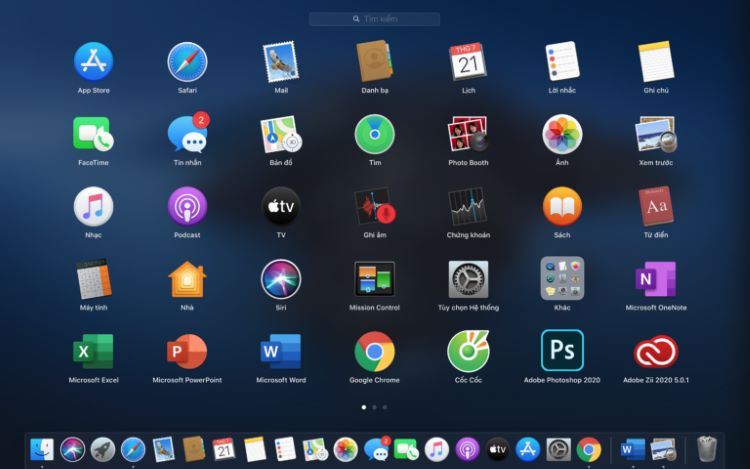Open Contacts book icon in the Dock

[x=194, y=449]
